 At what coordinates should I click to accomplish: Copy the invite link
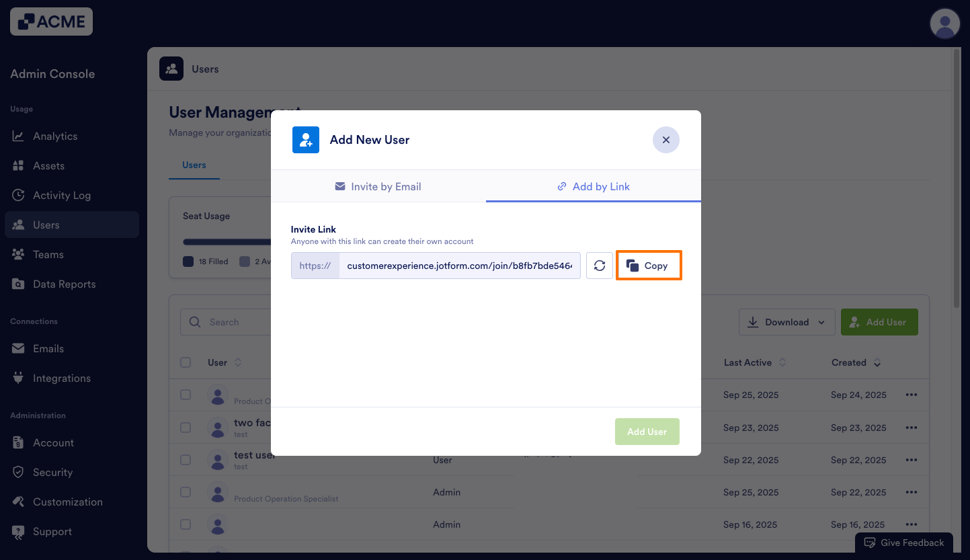click(649, 266)
